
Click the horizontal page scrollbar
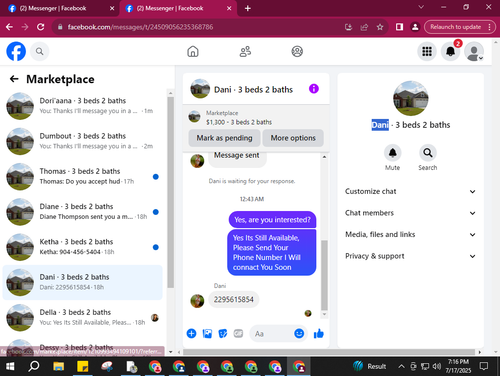(x=329, y=352)
